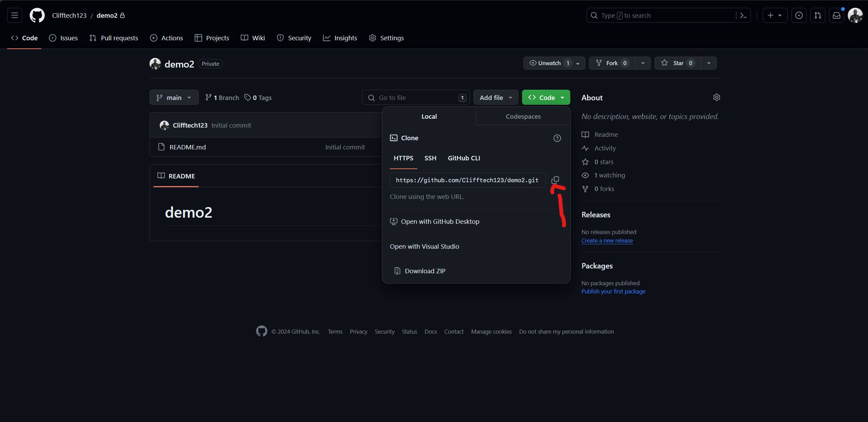Click the demo2 repository owner avatar

click(x=155, y=63)
